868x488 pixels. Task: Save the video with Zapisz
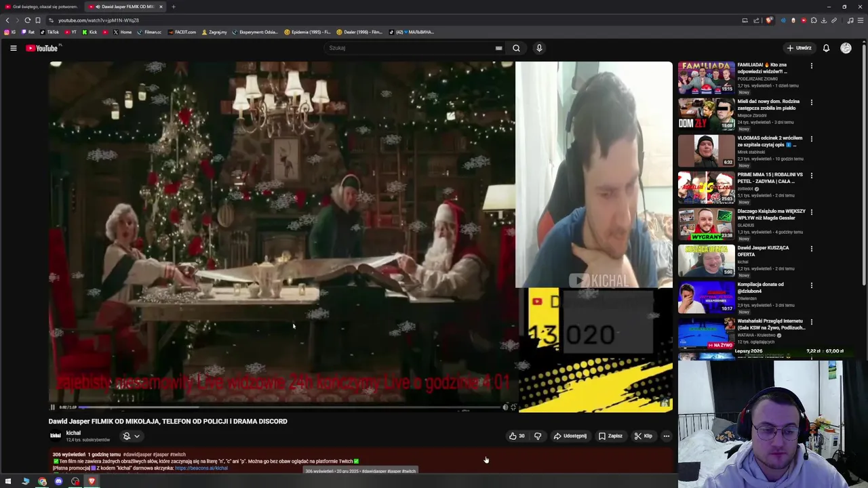click(x=610, y=436)
